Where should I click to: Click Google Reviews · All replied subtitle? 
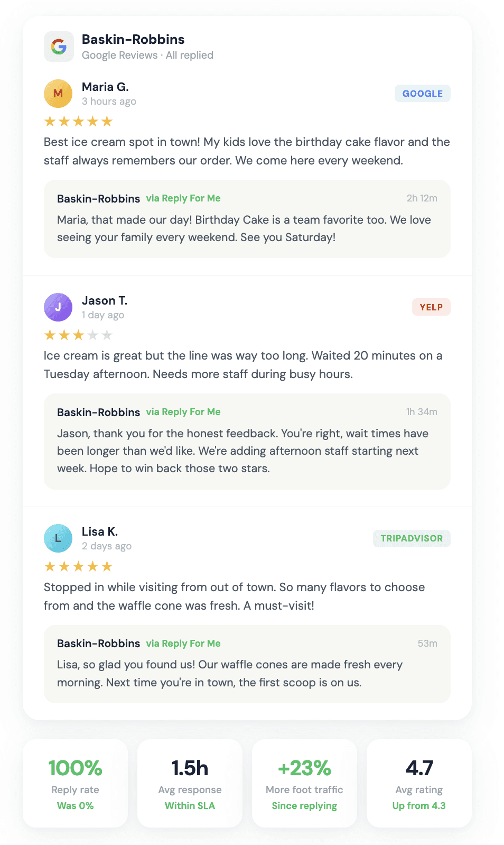tap(147, 55)
